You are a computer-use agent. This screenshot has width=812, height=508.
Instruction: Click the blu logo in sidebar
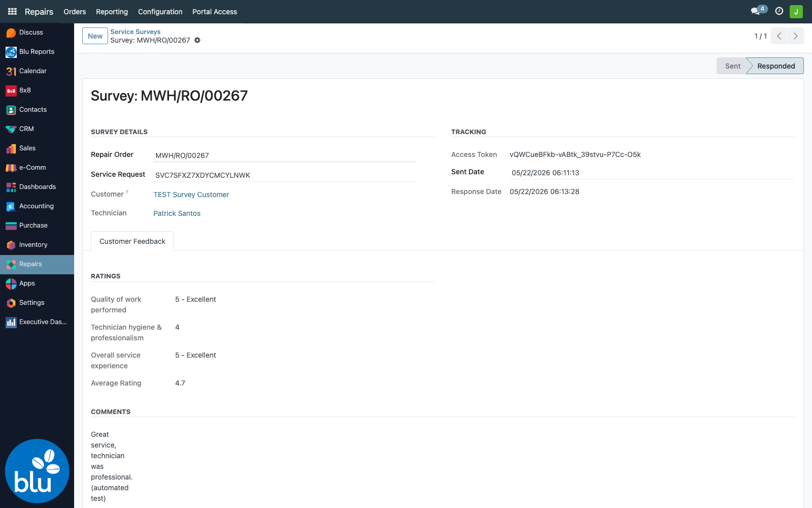click(x=37, y=471)
